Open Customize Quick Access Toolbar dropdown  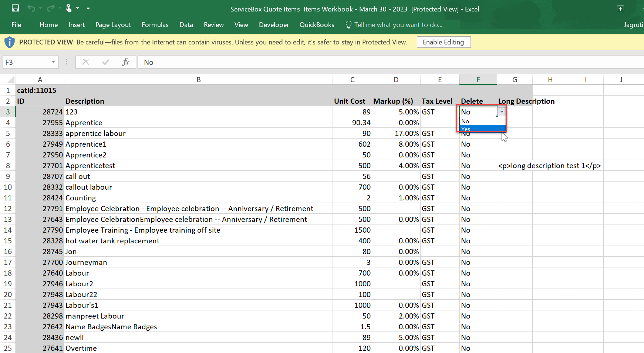[x=88, y=8]
